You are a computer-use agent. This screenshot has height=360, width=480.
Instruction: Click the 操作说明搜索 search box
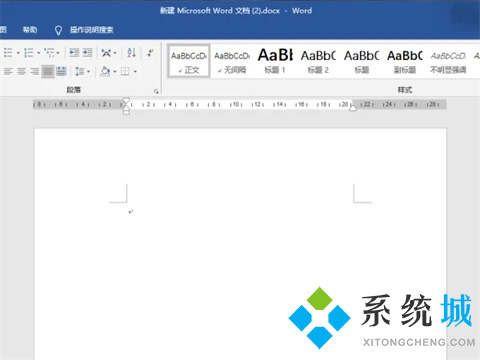(x=92, y=30)
